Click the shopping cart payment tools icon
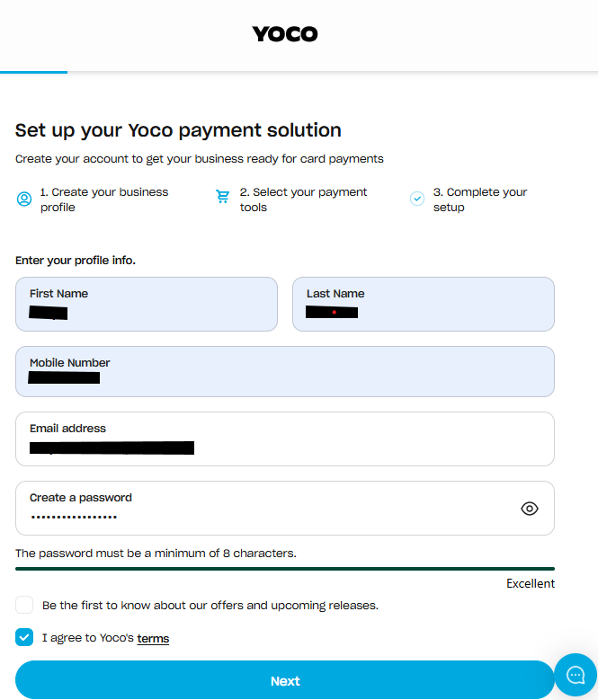The image size is (598, 700). coord(223,198)
